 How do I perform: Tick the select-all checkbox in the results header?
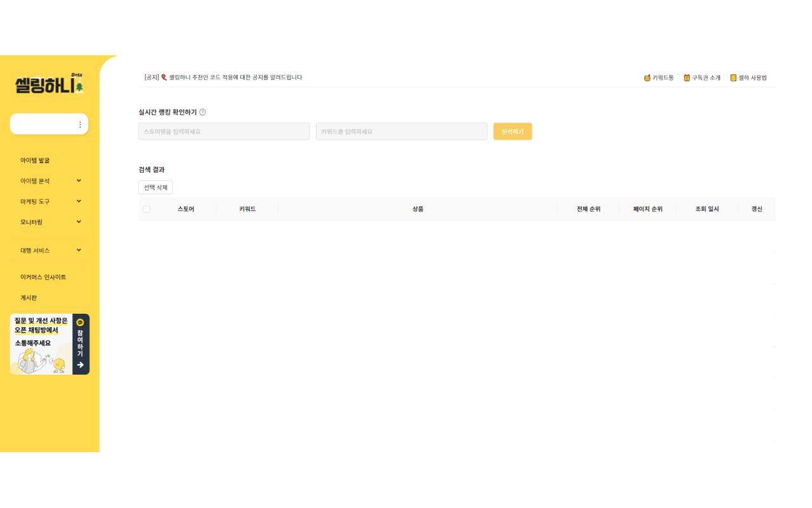[x=147, y=209]
